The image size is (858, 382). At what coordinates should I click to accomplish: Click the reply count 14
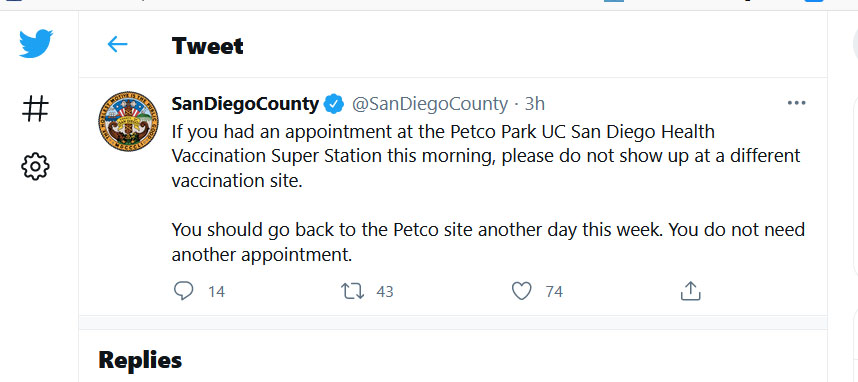coord(217,292)
